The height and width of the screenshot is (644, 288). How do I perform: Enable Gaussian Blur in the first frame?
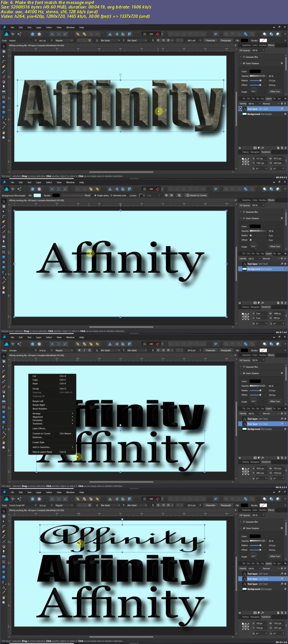point(244,57)
